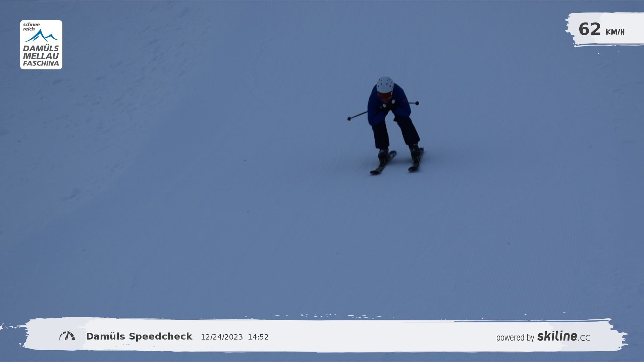Screen dimensions: 644x362
Task: Click the word FASCHINA in logo
Action: click(x=41, y=63)
